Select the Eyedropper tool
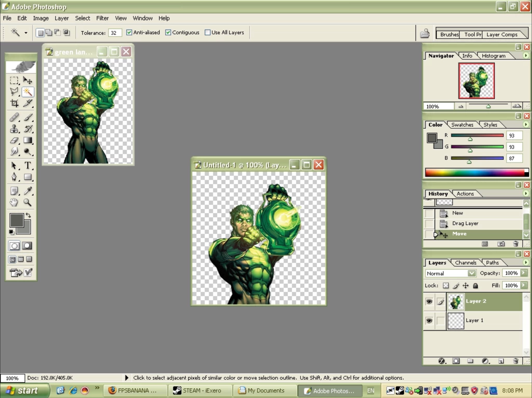Viewport: 532px width, 398px height. (28, 191)
